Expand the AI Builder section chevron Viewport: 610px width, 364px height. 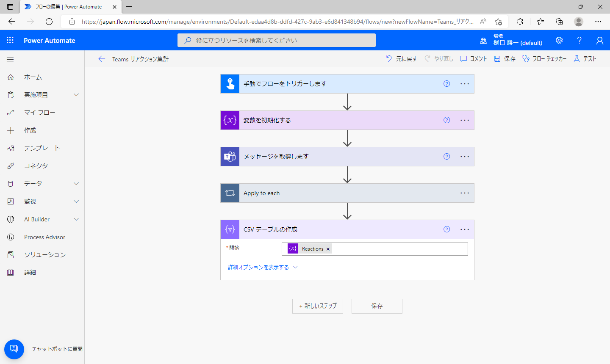pos(76,219)
